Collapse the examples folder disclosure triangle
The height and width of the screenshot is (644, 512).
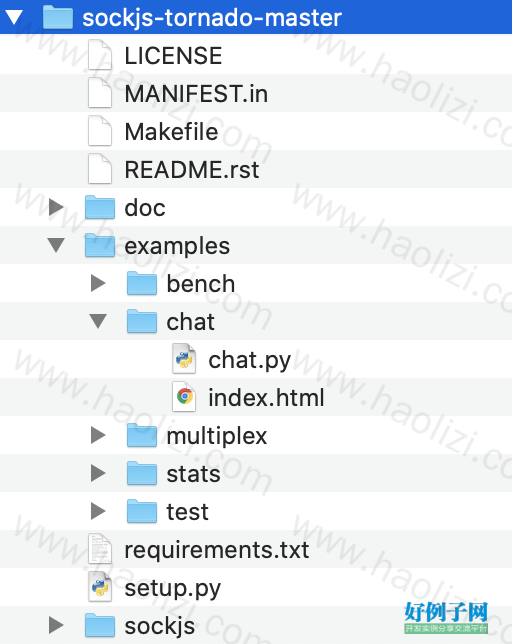[56, 245]
